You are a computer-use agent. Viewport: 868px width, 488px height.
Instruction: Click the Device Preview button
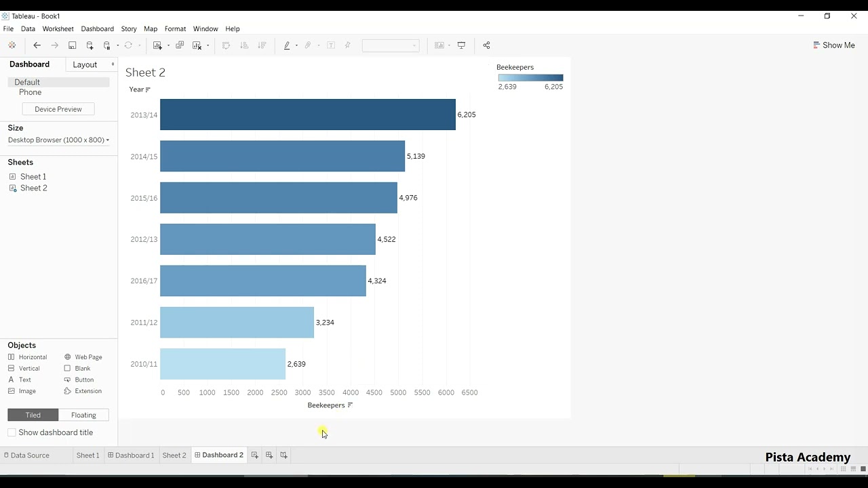[58, 109]
